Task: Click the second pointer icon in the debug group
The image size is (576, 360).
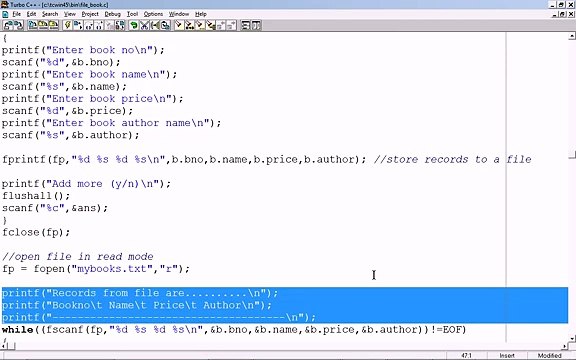Action: tap(190, 25)
